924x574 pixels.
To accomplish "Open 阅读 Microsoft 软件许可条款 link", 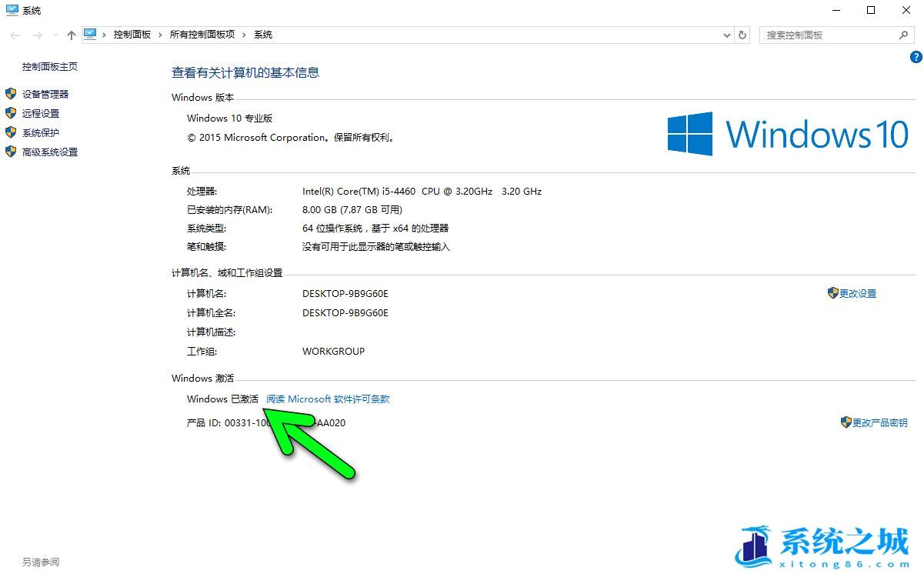I will pos(328,399).
